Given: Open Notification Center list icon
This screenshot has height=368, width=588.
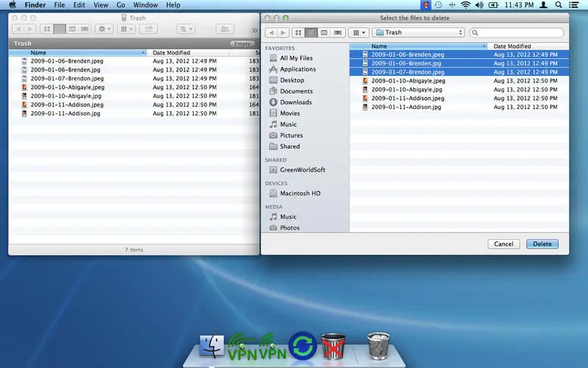Looking at the screenshot, I should click(574, 5).
